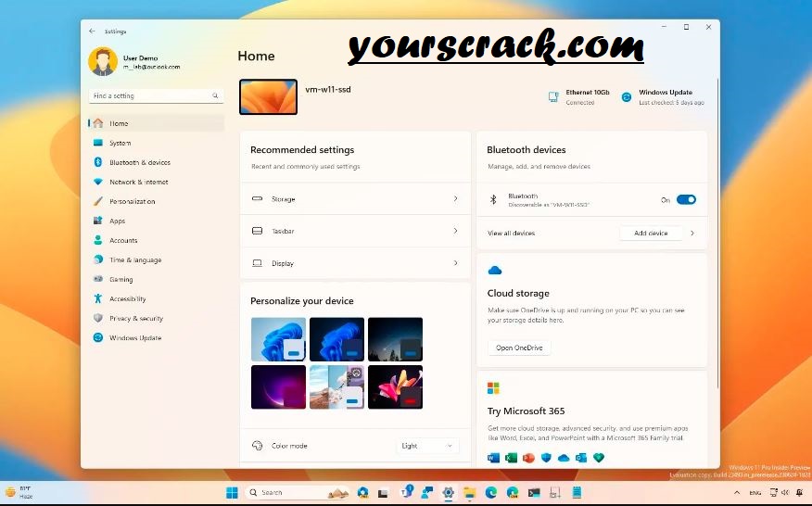Click the Excel icon in Microsoft 365 card
This screenshot has width=812, height=506.
(511, 458)
